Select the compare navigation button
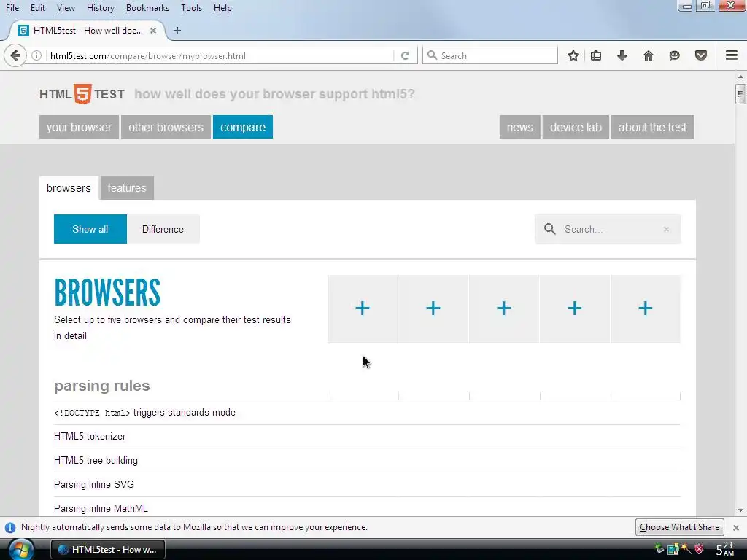This screenshot has width=747, height=560. click(243, 127)
